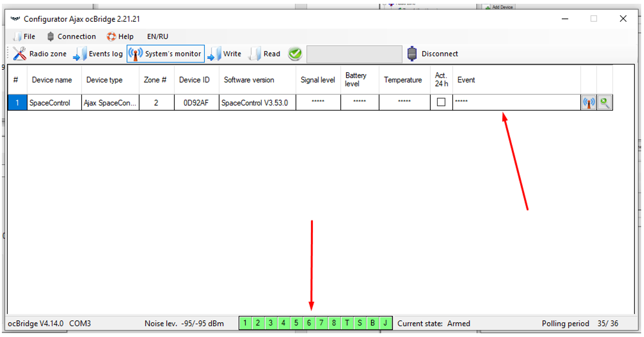Click the Device type column header

point(110,80)
